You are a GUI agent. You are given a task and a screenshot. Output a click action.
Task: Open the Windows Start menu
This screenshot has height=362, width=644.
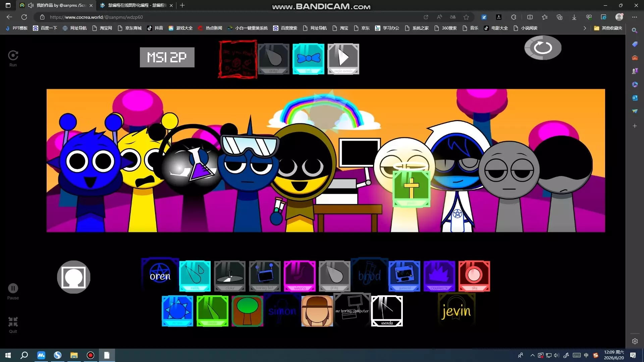pyautogui.click(x=8, y=355)
